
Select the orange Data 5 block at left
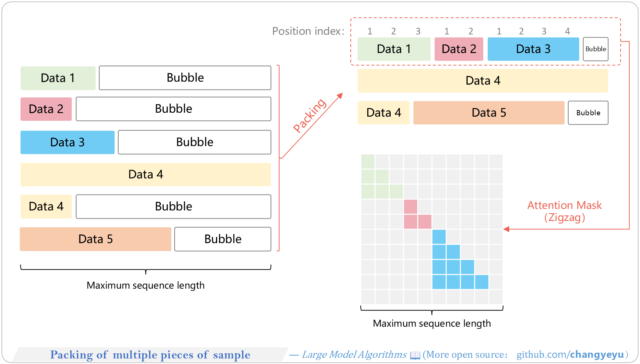[96, 239]
